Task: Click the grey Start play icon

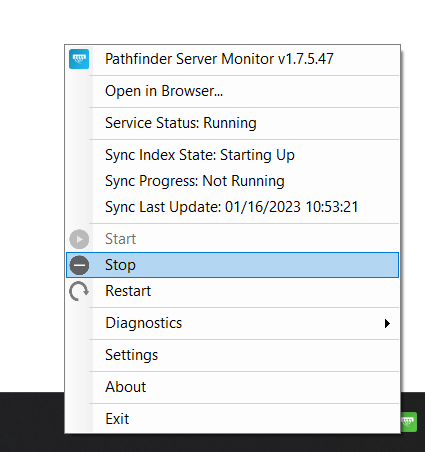Action: click(79, 239)
